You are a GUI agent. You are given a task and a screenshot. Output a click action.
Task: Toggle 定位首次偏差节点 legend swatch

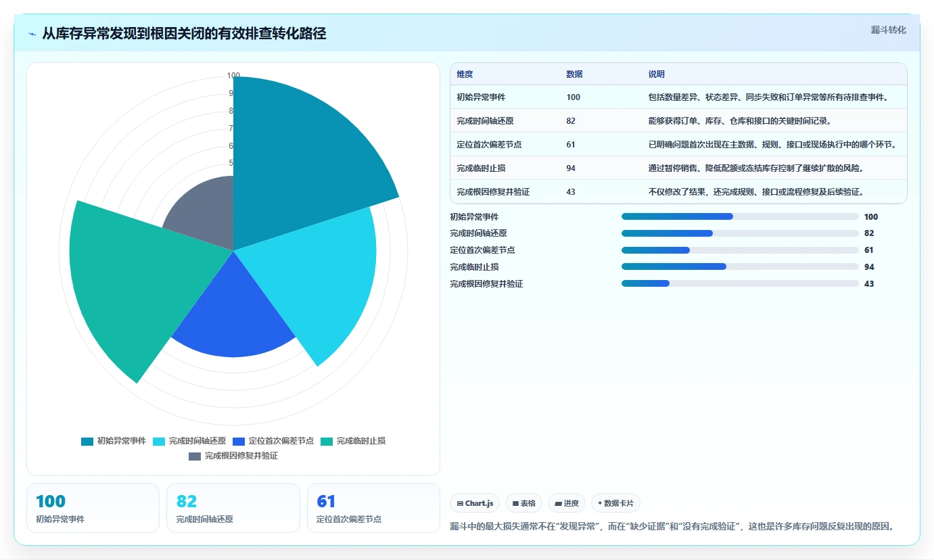click(x=238, y=441)
